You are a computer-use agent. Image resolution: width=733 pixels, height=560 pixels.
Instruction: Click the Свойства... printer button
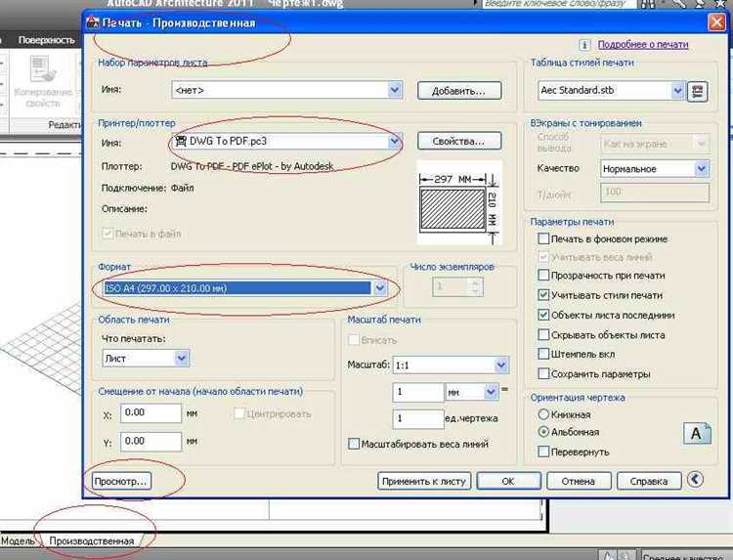coord(459,141)
